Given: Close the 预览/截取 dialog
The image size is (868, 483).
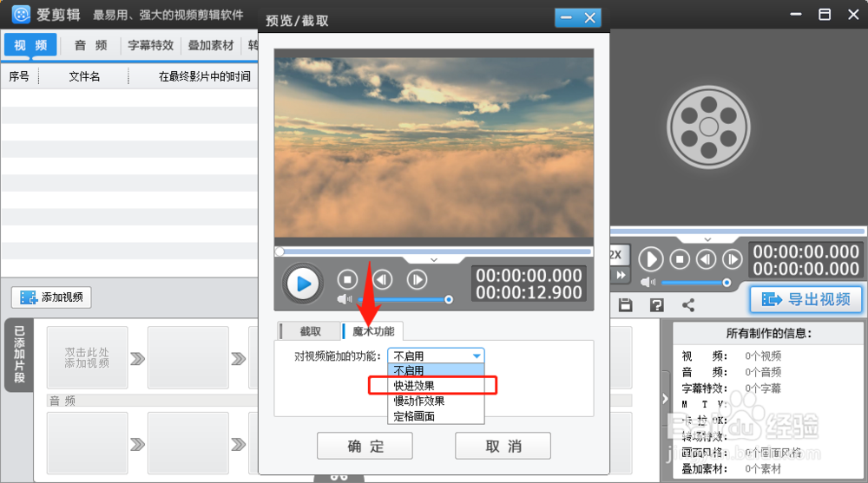Looking at the screenshot, I should tap(590, 18).
